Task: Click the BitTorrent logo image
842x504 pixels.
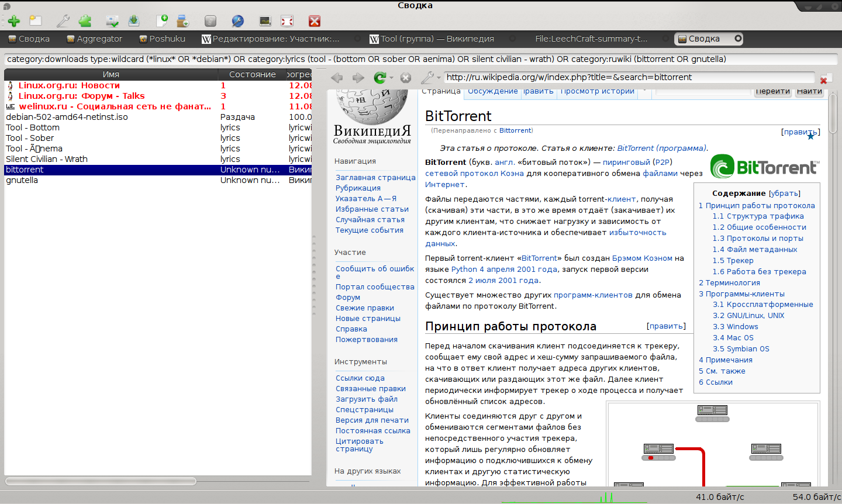Action: click(x=765, y=167)
